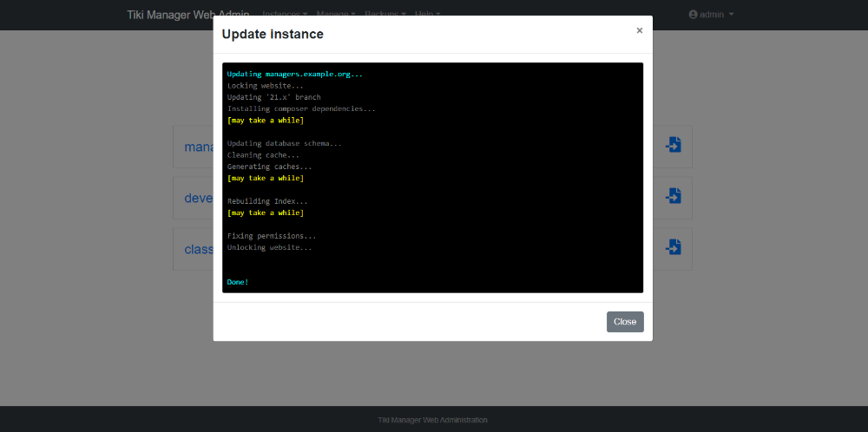
Task: Close the Update instance dialog with X
Action: click(640, 30)
